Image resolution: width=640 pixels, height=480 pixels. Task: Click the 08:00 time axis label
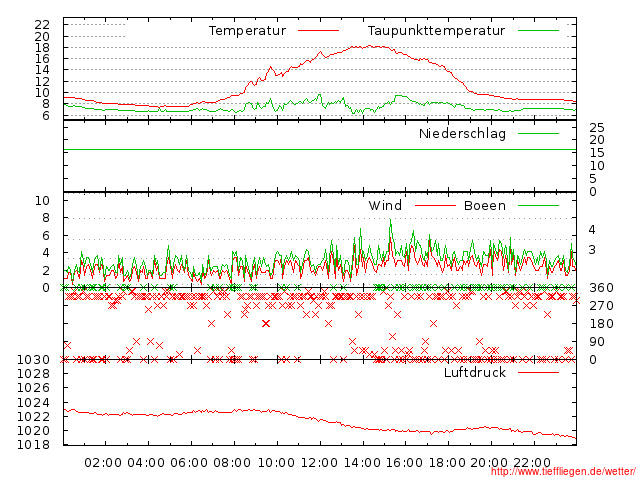232,463
